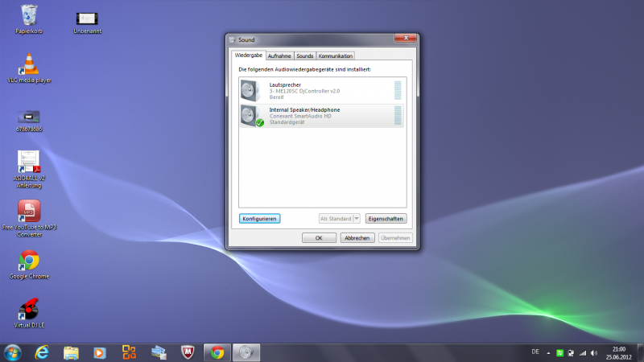Open the Sounds tab

point(304,56)
